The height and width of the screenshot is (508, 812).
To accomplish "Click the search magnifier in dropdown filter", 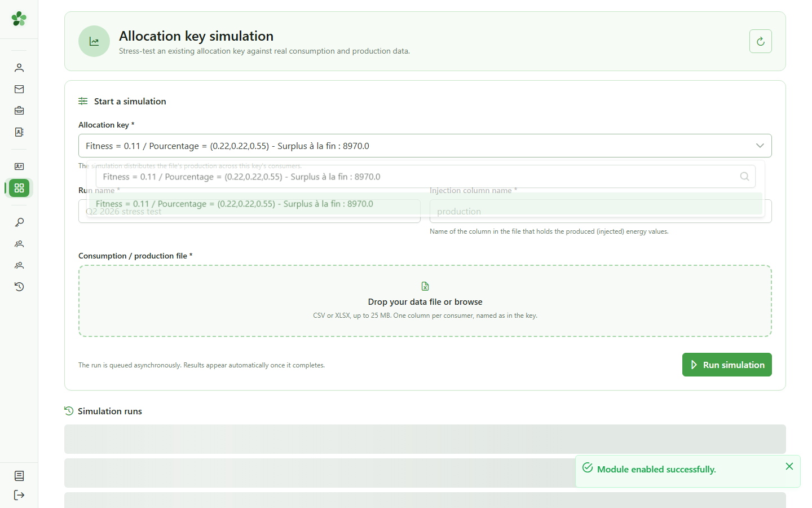I will [x=744, y=177].
